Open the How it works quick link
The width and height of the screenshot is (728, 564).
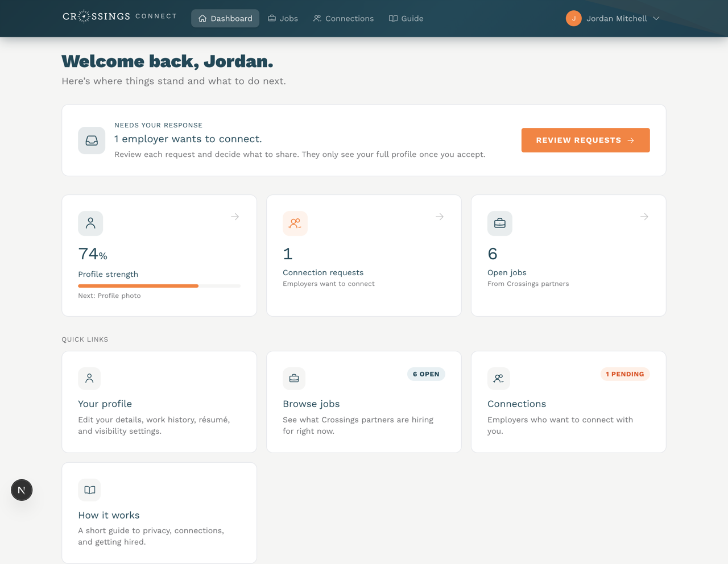pos(159,513)
